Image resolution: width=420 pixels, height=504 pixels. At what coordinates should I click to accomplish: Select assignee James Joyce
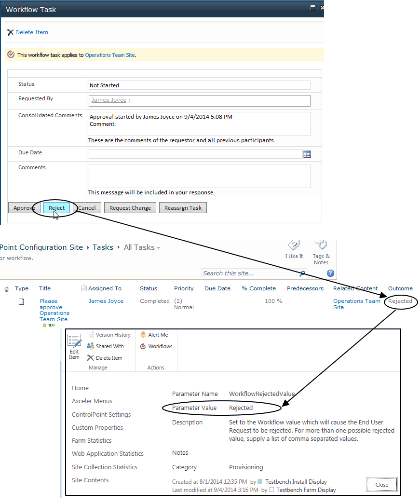[x=106, y=300]
